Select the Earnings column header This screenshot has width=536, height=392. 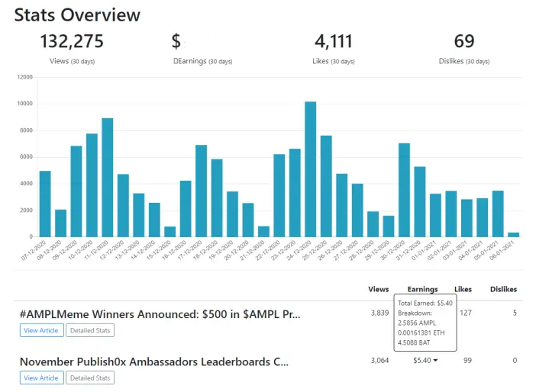point(422,289)
